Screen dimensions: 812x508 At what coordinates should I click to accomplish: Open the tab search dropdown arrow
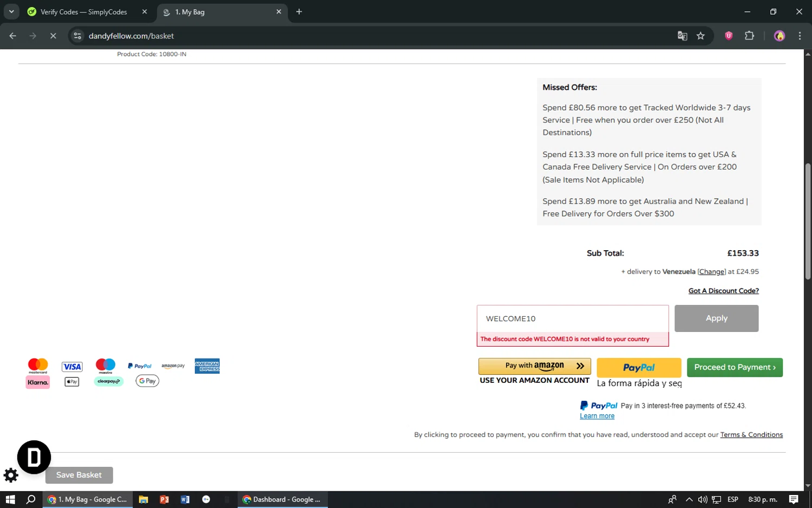coord(11,11)
